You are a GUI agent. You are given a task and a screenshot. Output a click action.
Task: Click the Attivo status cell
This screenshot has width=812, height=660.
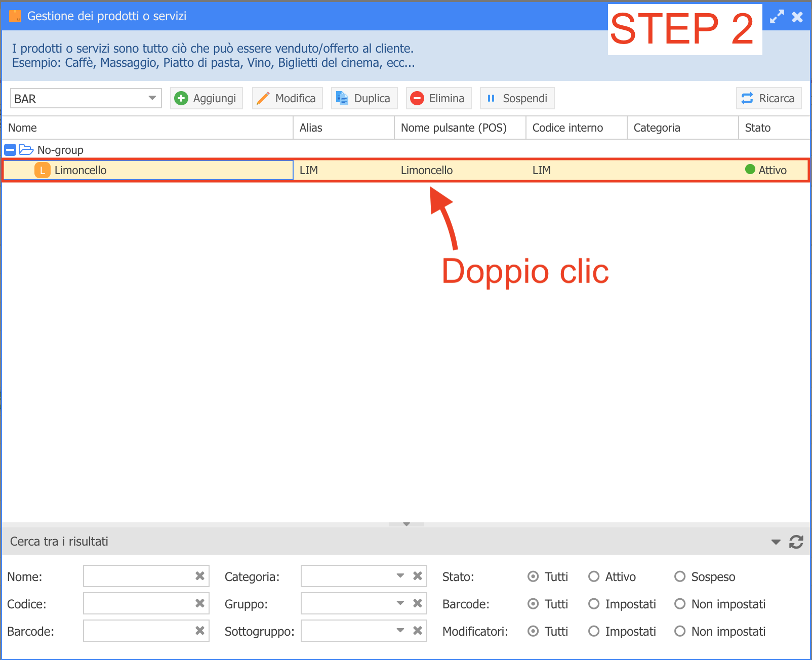[x=774, y=170]
